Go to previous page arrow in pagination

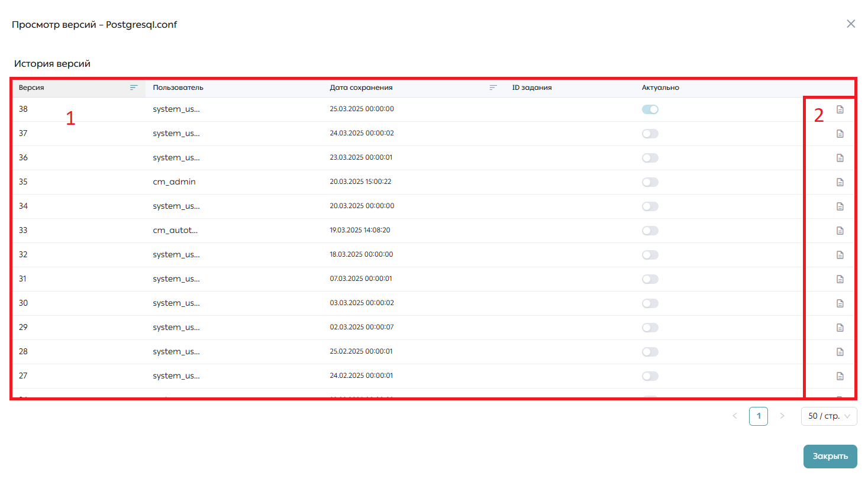[735, 416]
